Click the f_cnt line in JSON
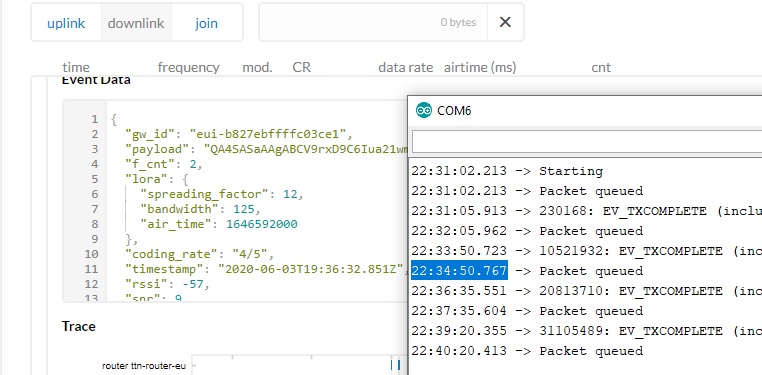Screen dimensions: 762x375 pyautogui.click(x=164, y=164)
